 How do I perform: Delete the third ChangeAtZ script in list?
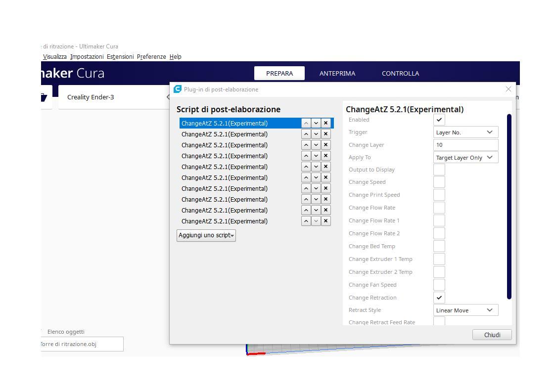[x=325, y=145]
